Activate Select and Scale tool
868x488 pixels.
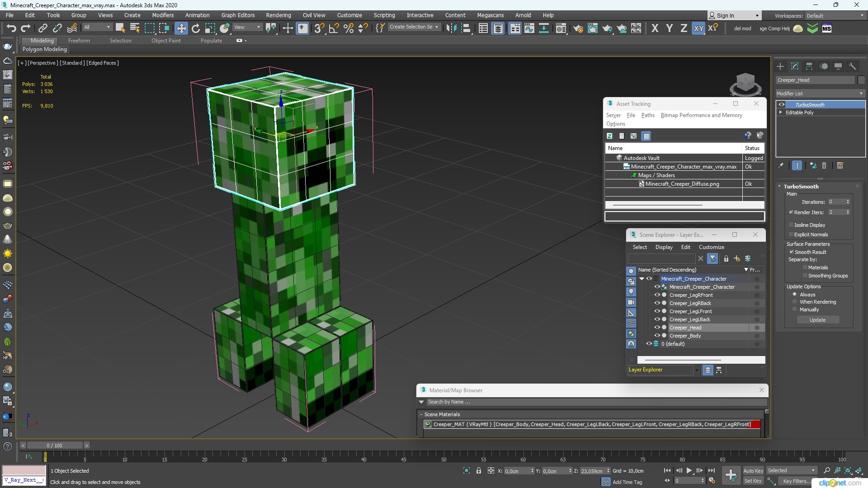click(x=210, y=28)
